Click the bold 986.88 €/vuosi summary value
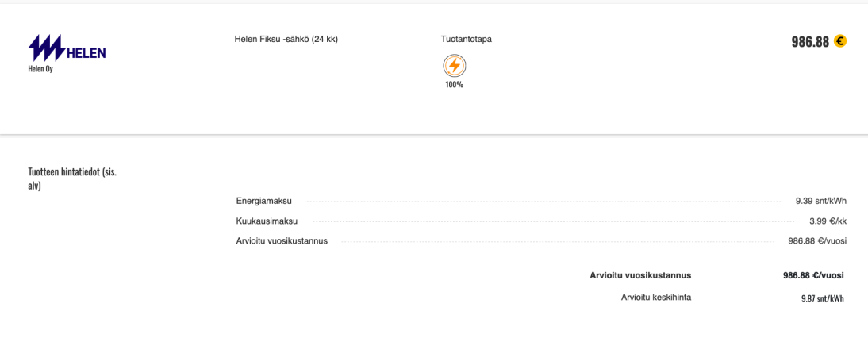This screenshot has height=357, width=868. point(813,275)
